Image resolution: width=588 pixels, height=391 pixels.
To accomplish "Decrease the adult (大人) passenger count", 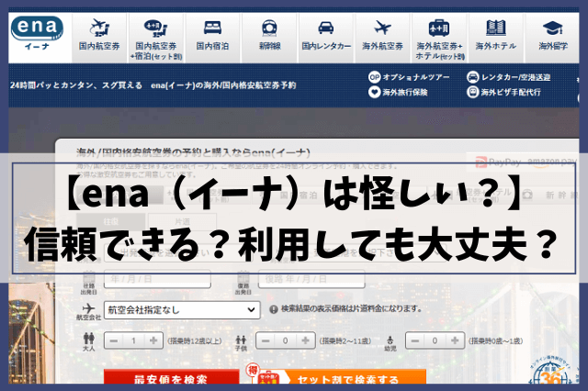I will [114, 341].
